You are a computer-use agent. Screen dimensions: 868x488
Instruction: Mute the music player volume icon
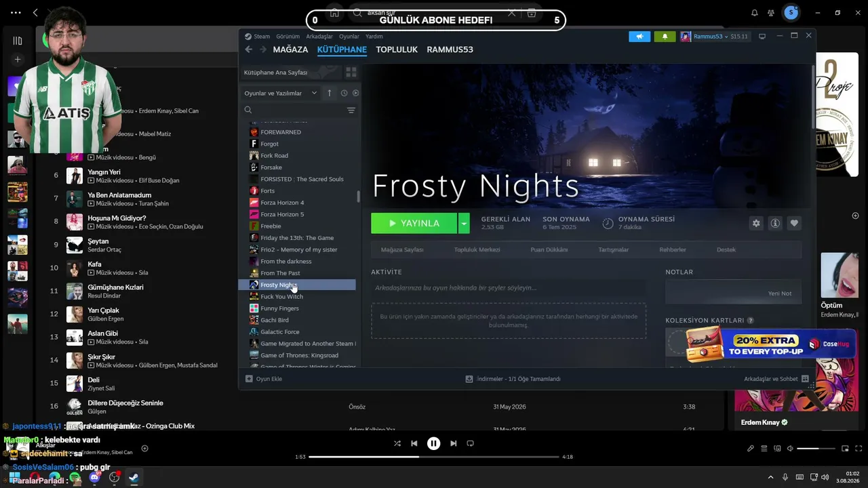tap(789, 448)
